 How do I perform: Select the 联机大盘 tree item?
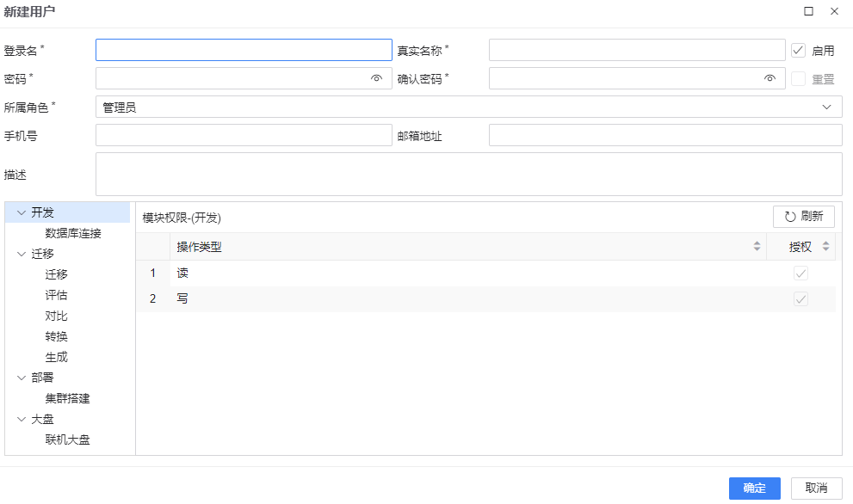coord(67,439)
